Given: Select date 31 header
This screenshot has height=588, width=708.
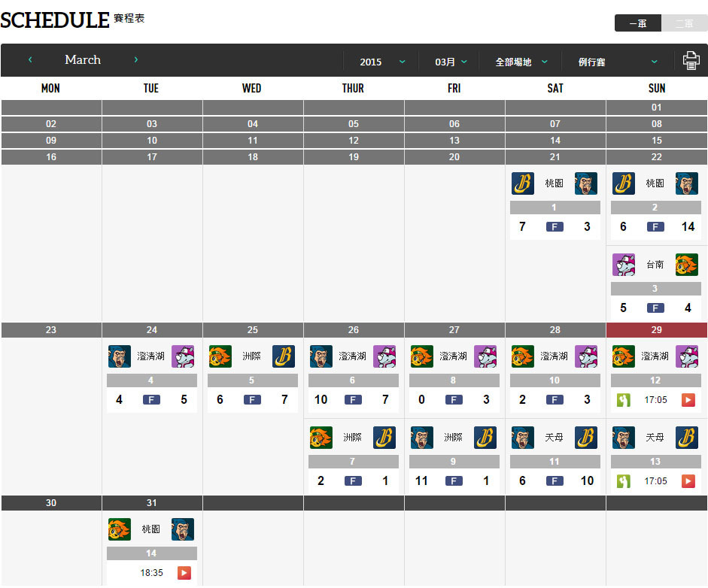Looking at the screenshot, I should [x=152, y=503].
